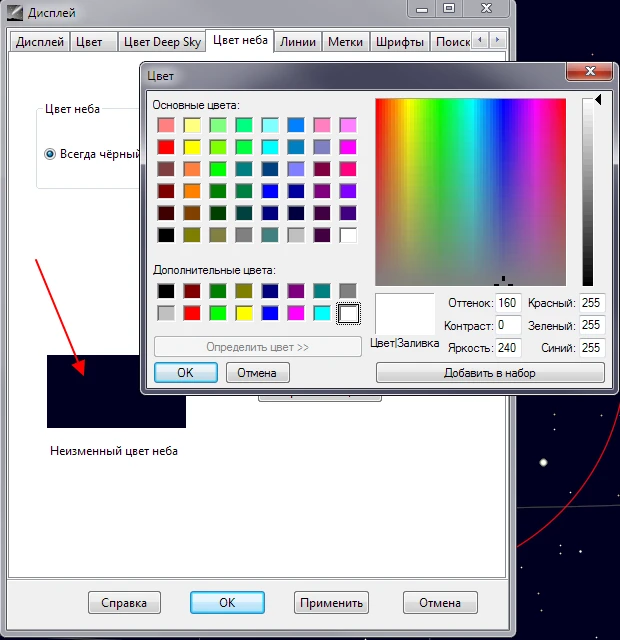
Task: Click the dark sky color preview box
Action: 116,391
